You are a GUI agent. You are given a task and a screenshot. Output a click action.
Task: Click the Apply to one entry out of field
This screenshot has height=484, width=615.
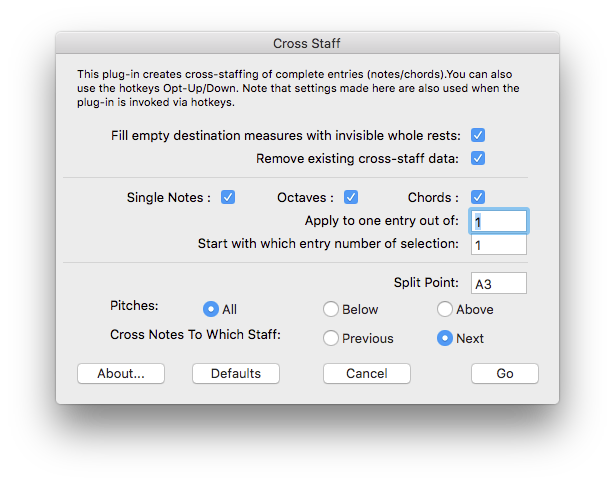click(x=499, y=221)
